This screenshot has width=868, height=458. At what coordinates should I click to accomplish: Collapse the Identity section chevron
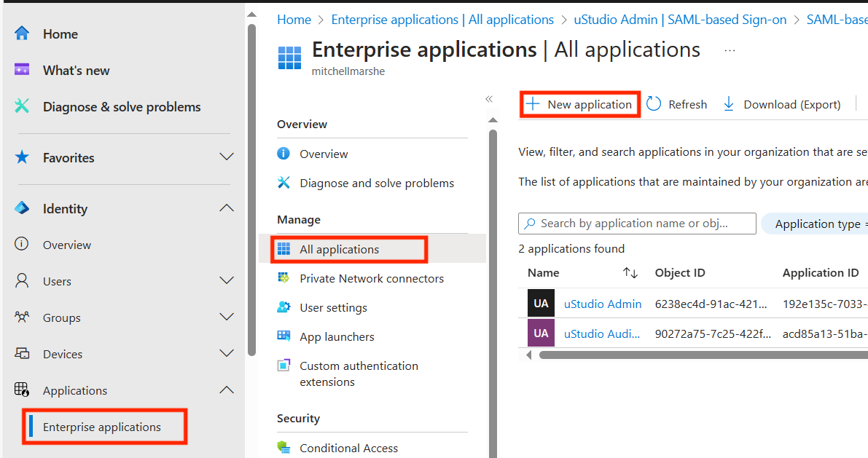point(227,208)
